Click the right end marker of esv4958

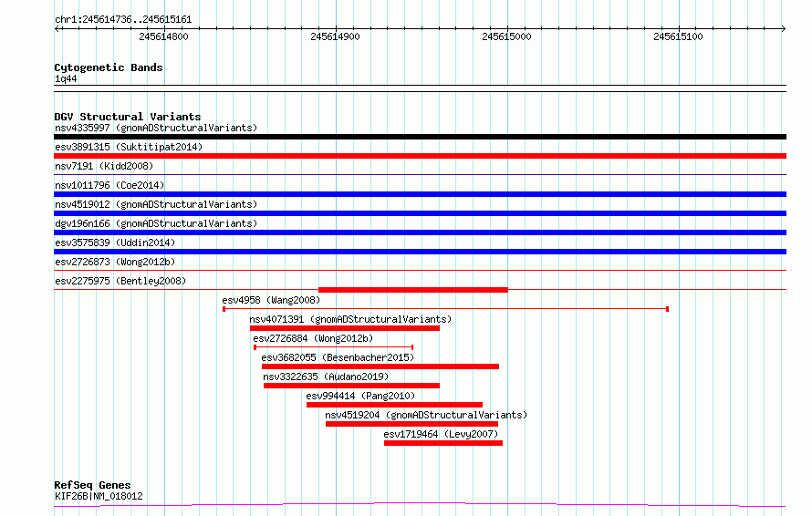668,309
